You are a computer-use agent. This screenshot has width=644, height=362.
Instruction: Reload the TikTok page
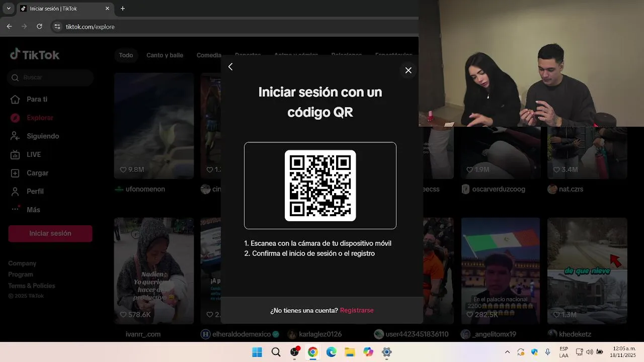[39, 27]
